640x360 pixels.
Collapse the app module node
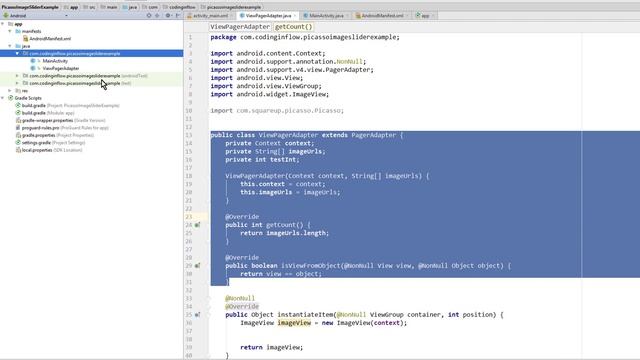(x=3, y=24)
